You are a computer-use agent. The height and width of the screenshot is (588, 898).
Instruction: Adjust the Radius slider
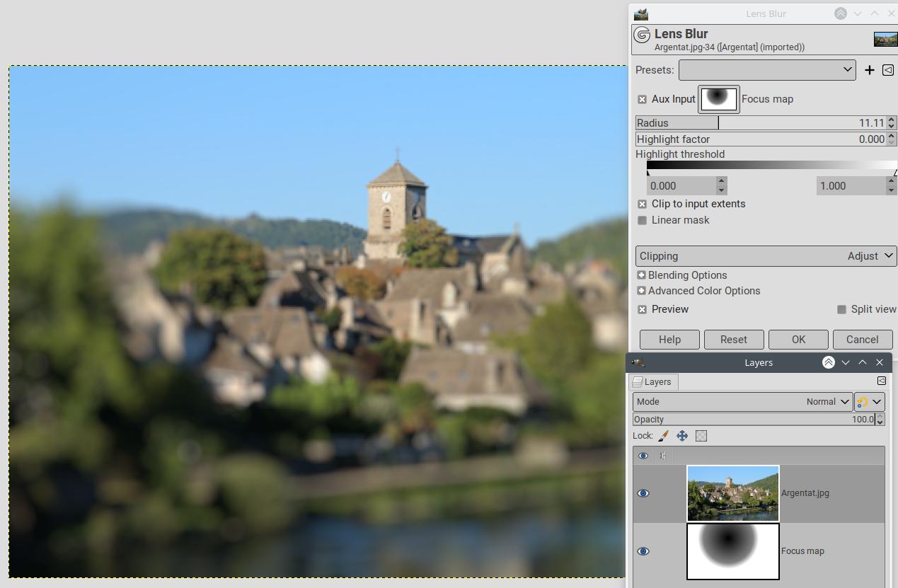pyautogui.click(x=761, y=122)
